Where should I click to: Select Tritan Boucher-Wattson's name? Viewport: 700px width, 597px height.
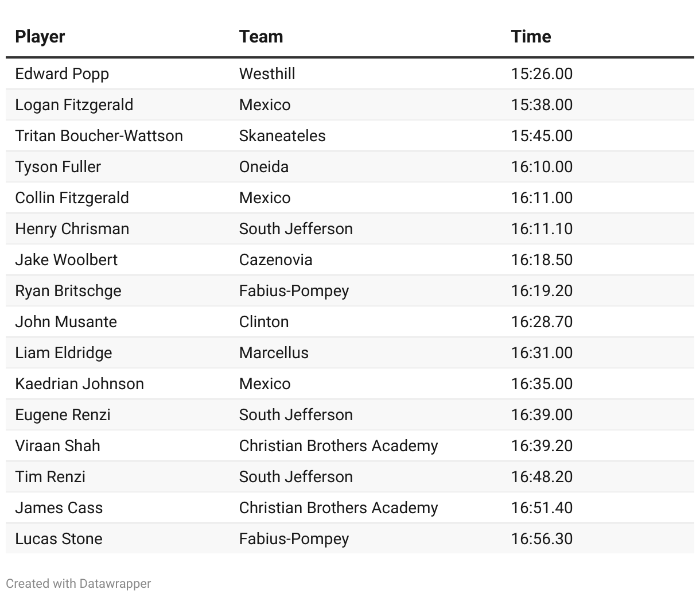tap(99, 136)
